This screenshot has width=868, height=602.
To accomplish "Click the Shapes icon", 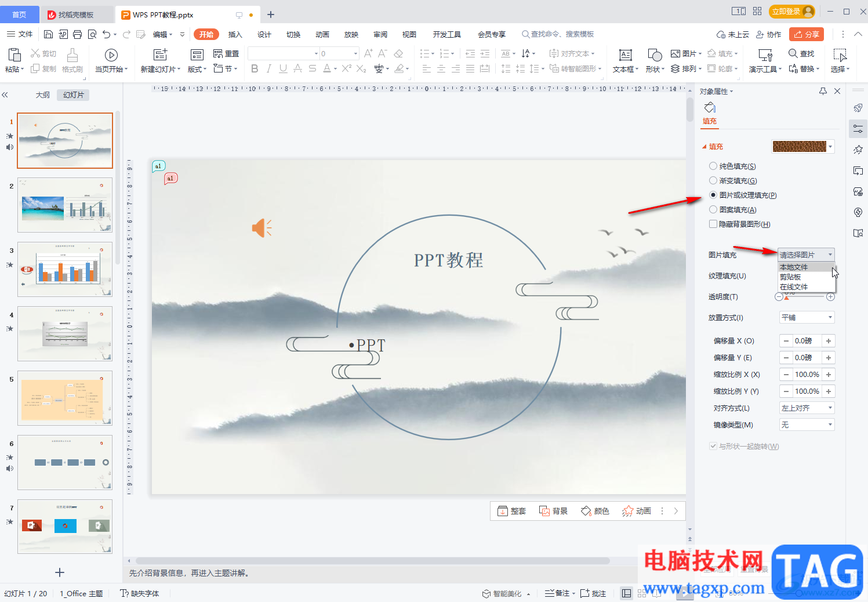I will pos(655,55).
